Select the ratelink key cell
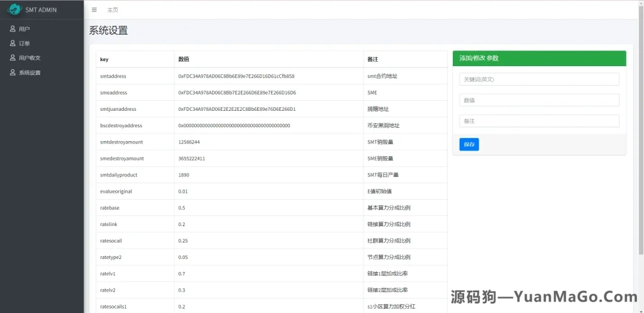The width and height of the screenshot is (644, 313). [x=135, y=224]
